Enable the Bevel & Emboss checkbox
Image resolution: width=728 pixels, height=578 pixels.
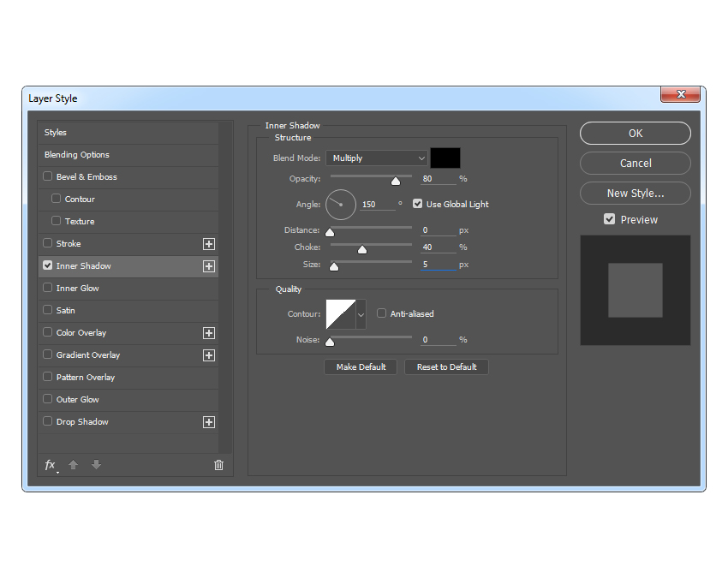[x=48, y=177]
